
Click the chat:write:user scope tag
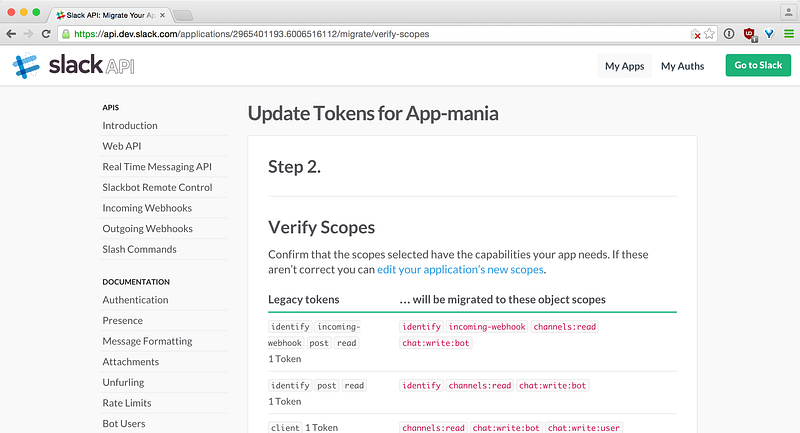point(584,427)
